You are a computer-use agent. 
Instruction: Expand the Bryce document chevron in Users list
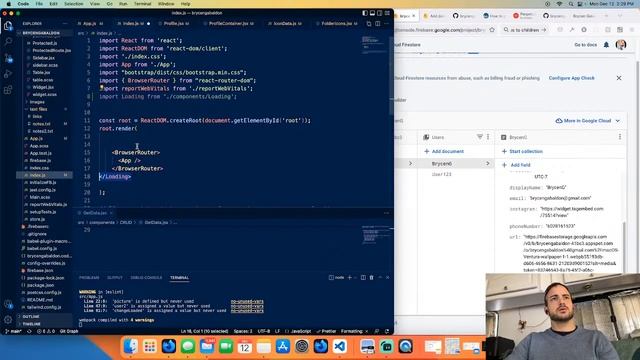[x=487, y=163]
